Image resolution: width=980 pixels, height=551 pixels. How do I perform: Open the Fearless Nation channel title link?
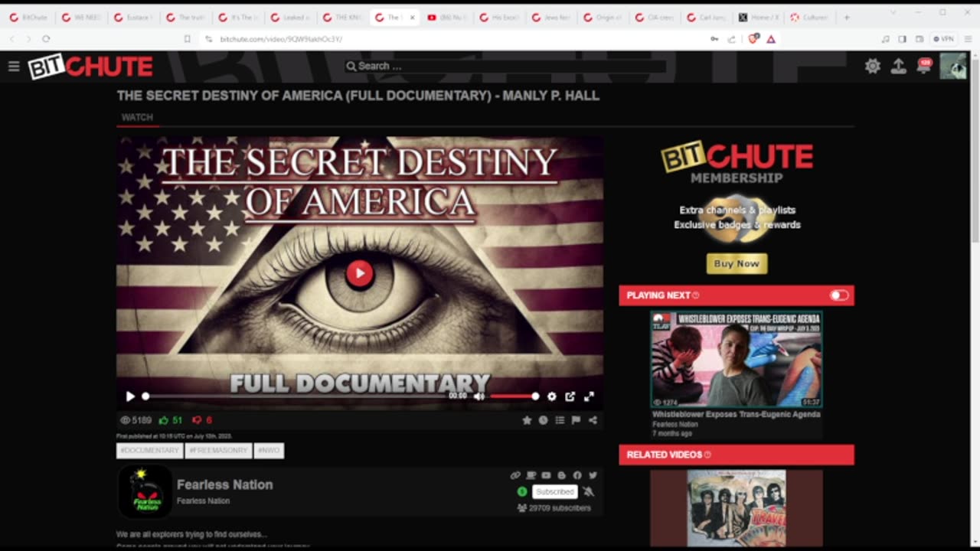point(225,484)
